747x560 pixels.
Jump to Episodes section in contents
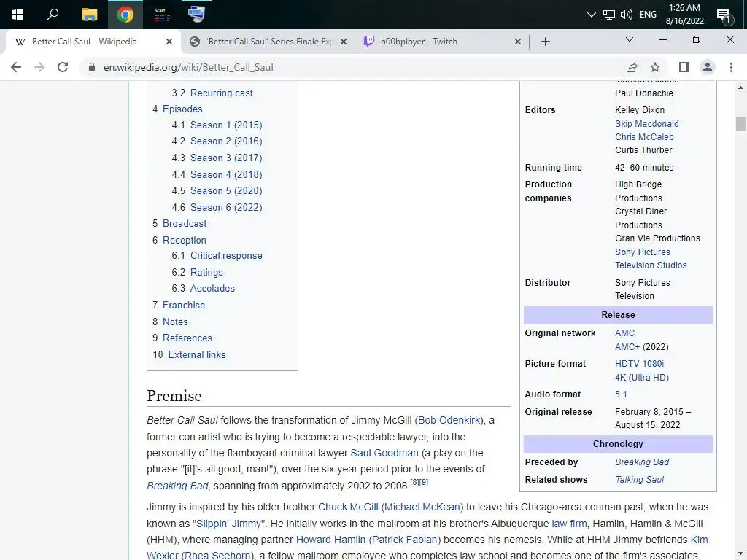[182, 109]
